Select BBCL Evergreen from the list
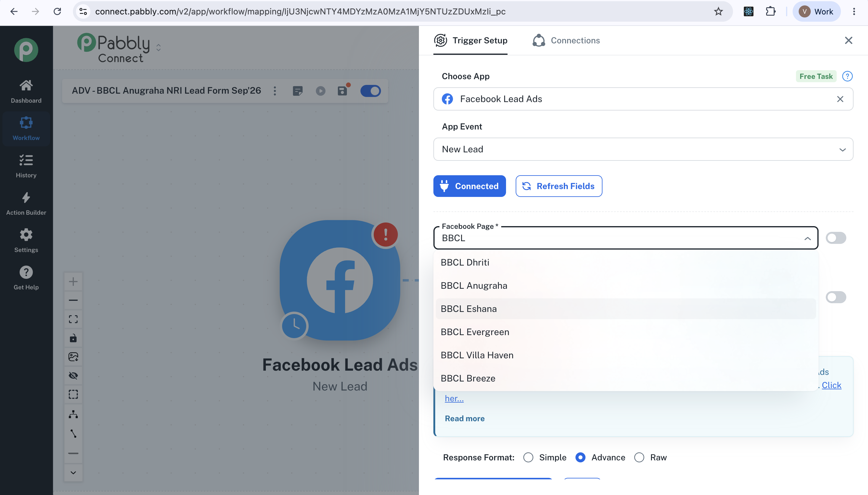This screenshot has height=495, width=868. point(626,332)
